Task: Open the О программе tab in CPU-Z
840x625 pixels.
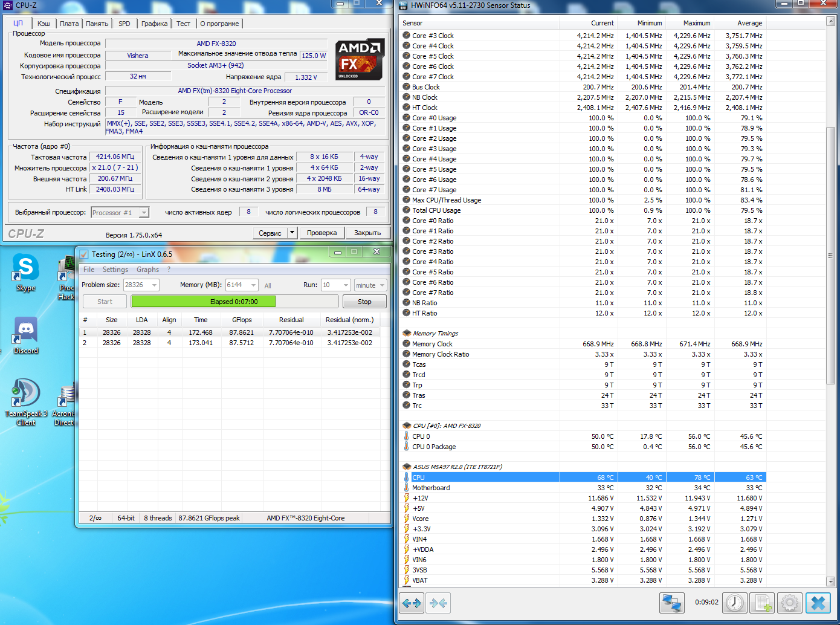Action: (219, 24)
